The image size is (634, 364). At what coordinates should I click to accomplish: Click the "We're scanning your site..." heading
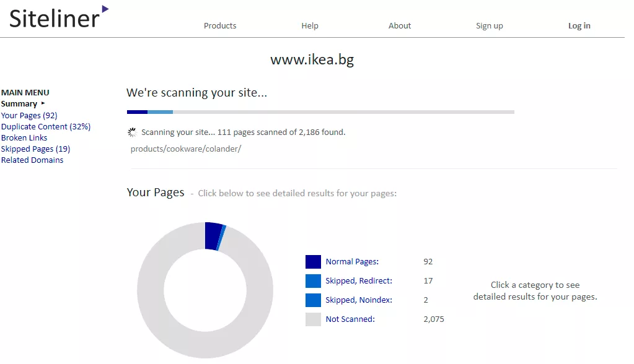pos(196,92)
